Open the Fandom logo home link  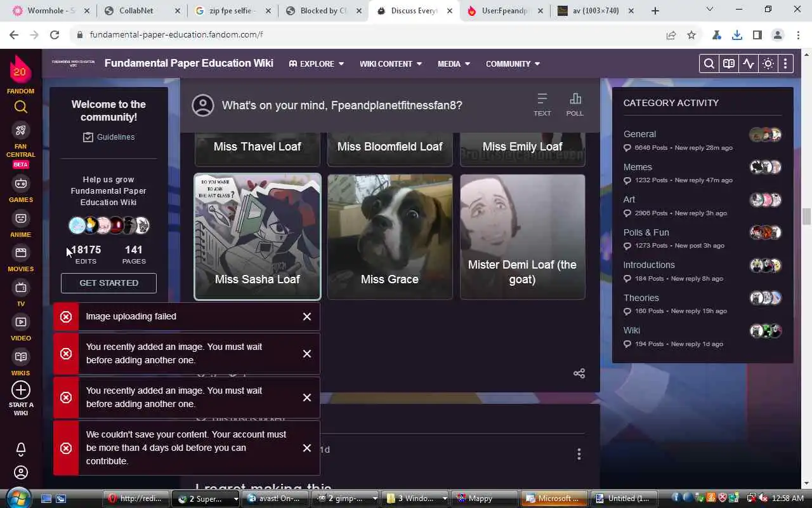20,70
